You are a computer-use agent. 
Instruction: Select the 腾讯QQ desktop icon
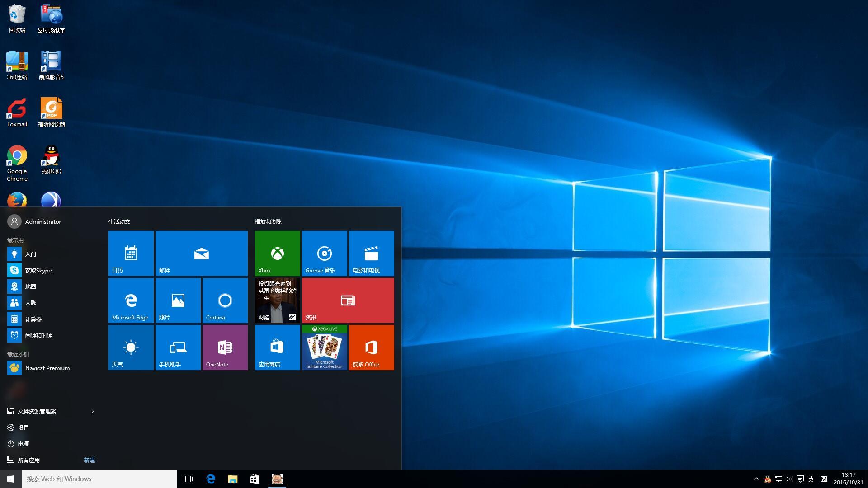coord(51,160)
